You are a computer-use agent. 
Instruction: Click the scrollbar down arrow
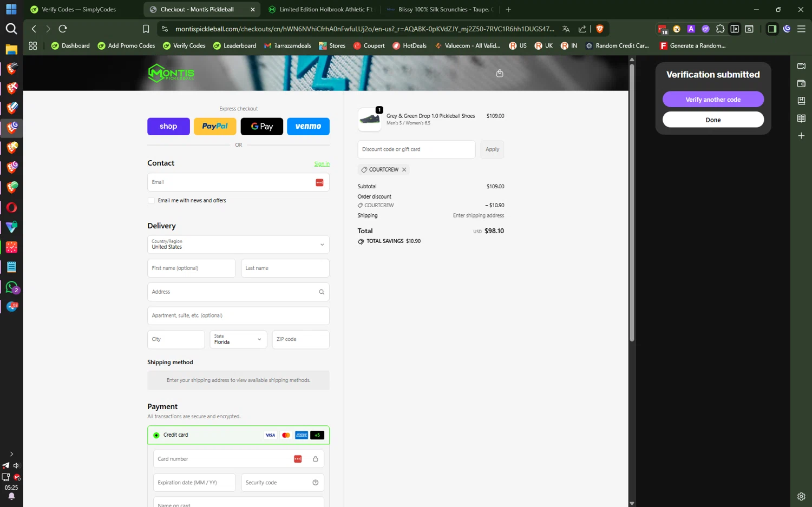632,503
